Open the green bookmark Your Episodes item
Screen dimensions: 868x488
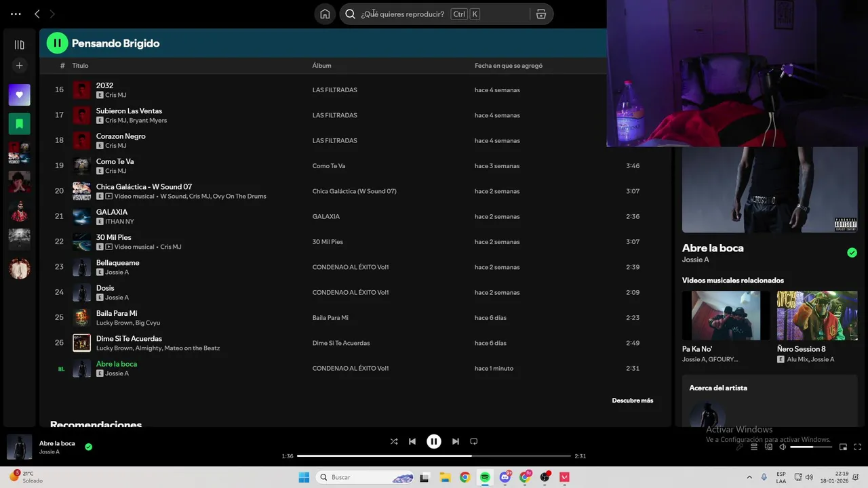click(x=19, y=124)
